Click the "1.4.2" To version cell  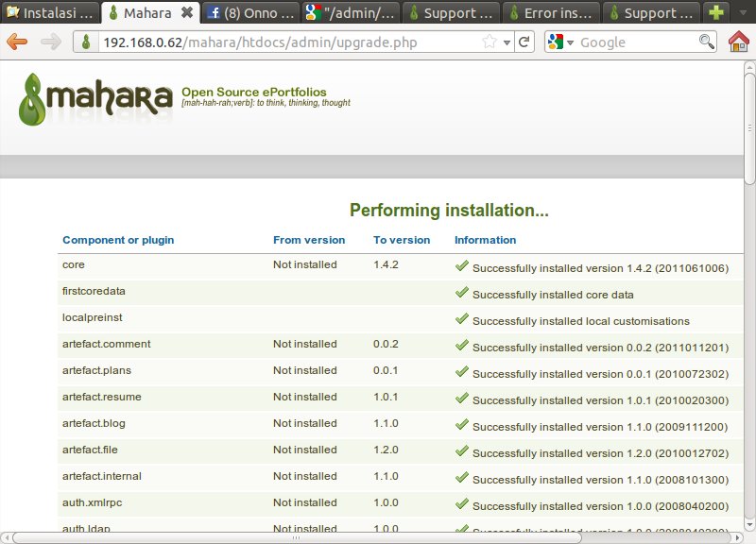point(386,264)
